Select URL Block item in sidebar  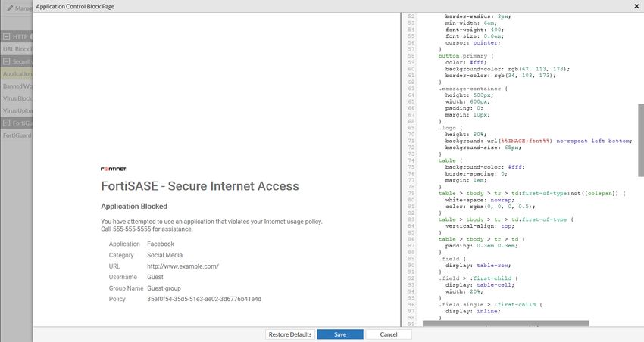[x=17, y=49]
